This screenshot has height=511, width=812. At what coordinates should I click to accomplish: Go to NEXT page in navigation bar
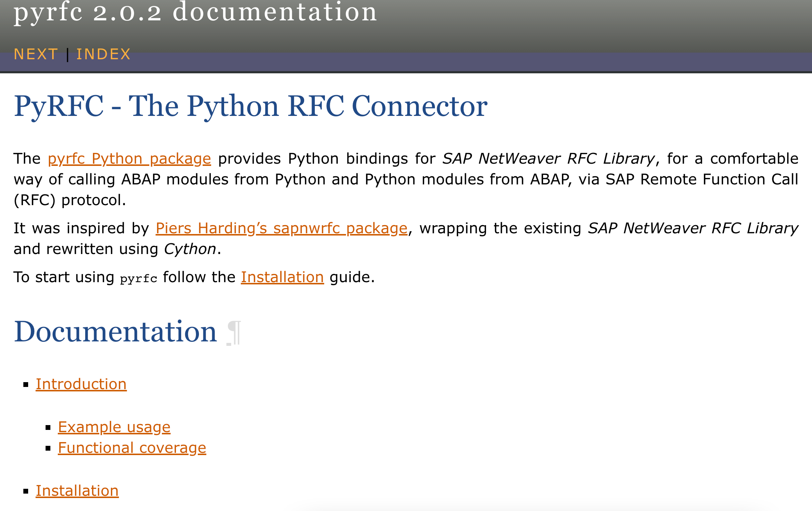36,54
